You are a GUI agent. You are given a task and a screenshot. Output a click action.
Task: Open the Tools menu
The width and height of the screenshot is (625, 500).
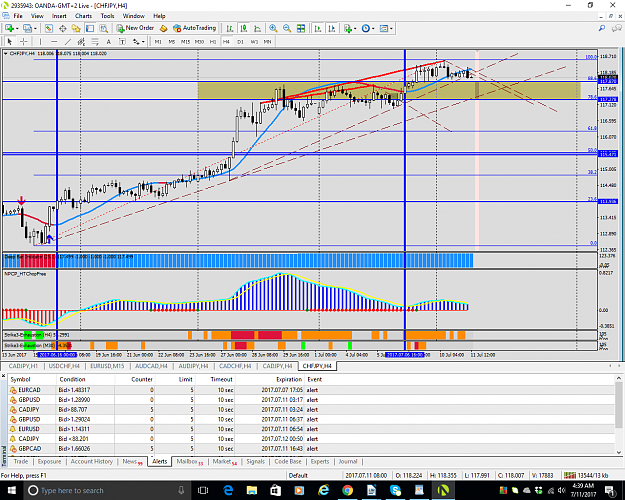(x=107, y=16)
